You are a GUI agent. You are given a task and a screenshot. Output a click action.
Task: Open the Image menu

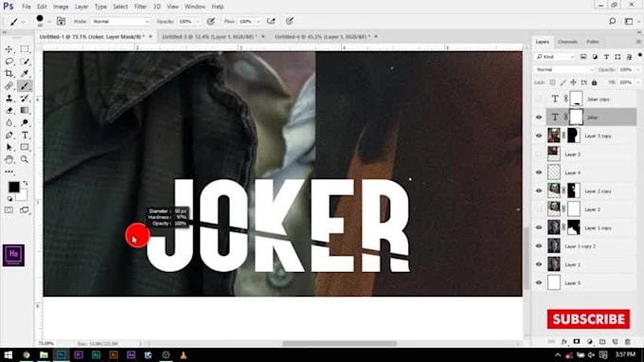61,7
